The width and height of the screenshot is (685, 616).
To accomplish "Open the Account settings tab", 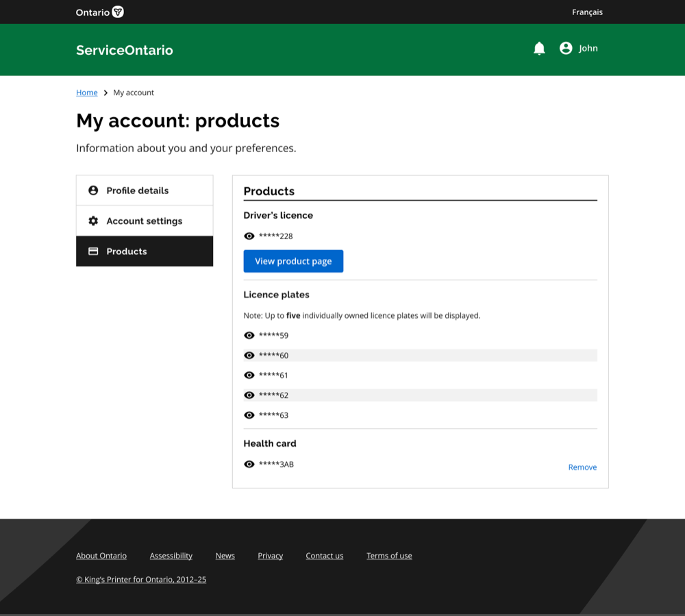I will [x=145, y=221].
